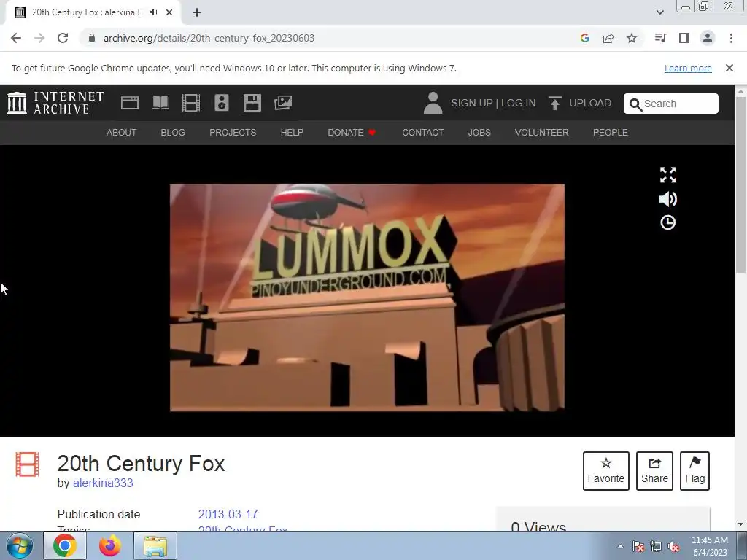The height and width of the screenshot is (560, 747).
Task: Reload the page
Action: click(x=63, y=38)
